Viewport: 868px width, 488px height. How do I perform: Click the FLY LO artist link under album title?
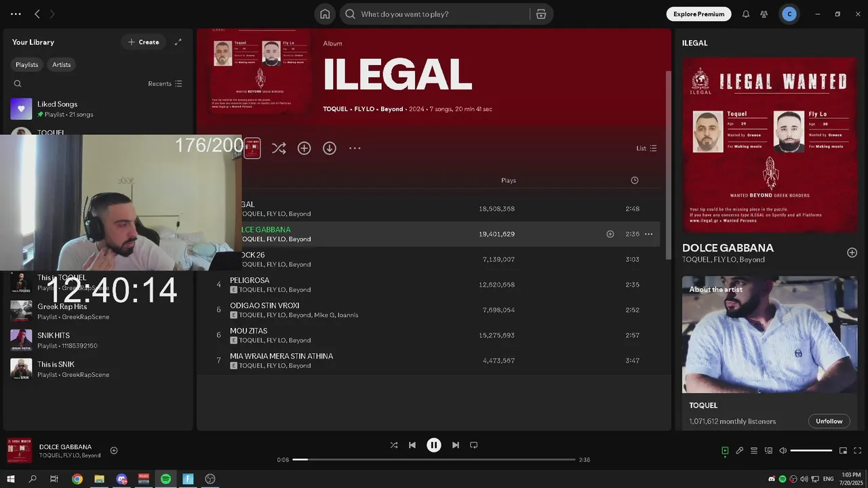point(364,109)
